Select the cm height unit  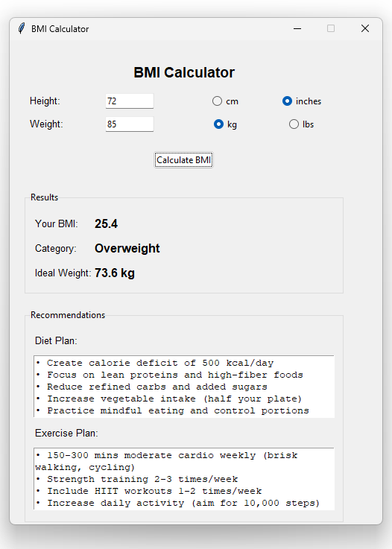[x=225, y=101]
